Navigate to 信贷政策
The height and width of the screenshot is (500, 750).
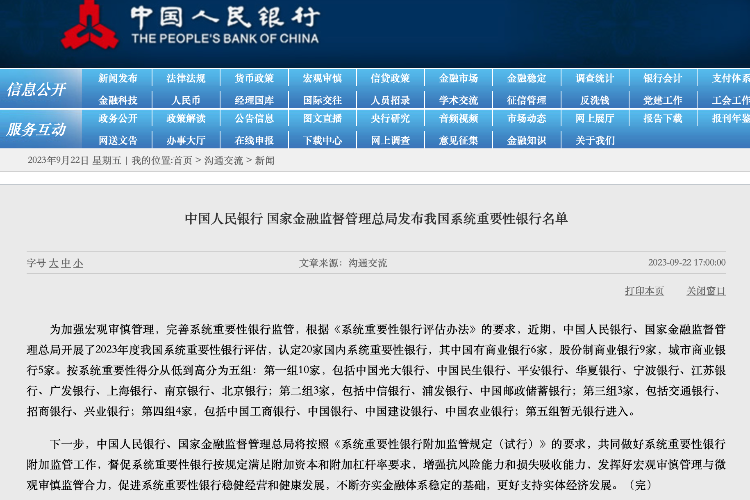(x=390, y=78)
